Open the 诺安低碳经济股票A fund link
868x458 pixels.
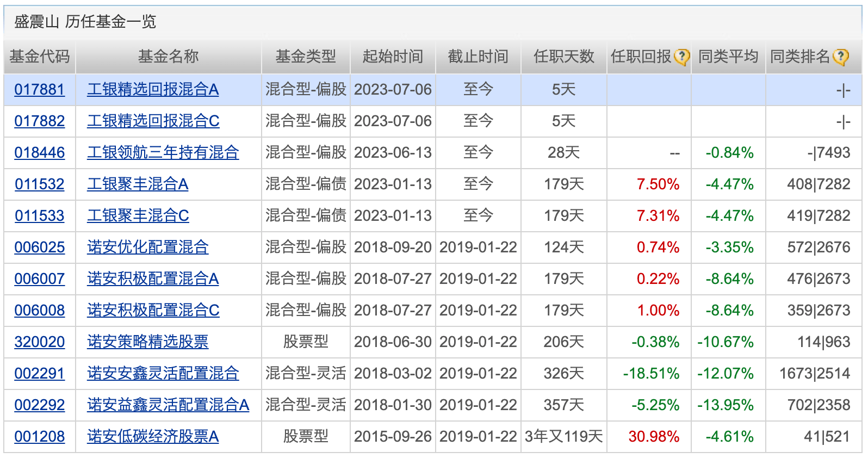pyautogui.click(x=153, y=437)
